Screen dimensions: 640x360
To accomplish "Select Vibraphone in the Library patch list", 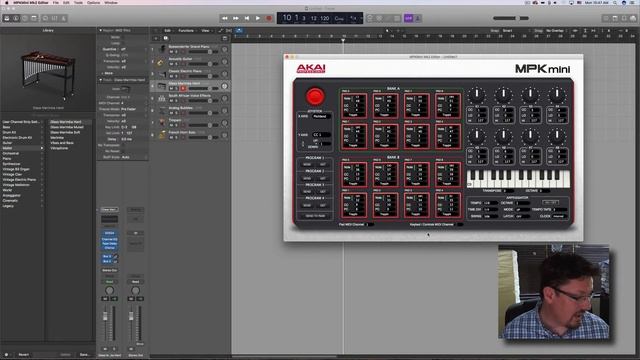I will tap(60, 148).
